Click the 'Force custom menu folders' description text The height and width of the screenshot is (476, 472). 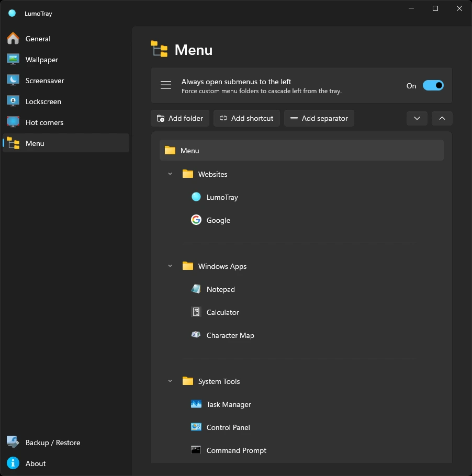pos(262,91)
